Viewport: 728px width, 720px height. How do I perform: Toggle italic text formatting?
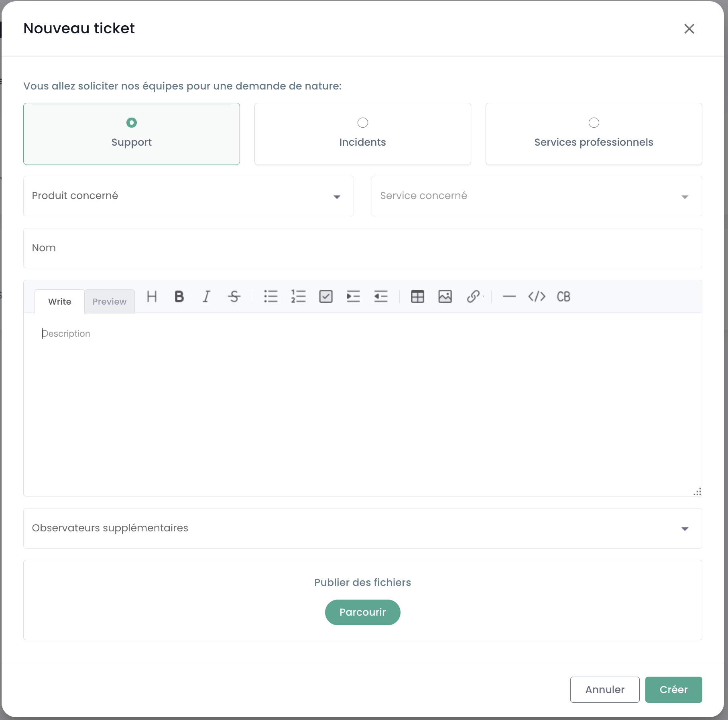point(206,297)
